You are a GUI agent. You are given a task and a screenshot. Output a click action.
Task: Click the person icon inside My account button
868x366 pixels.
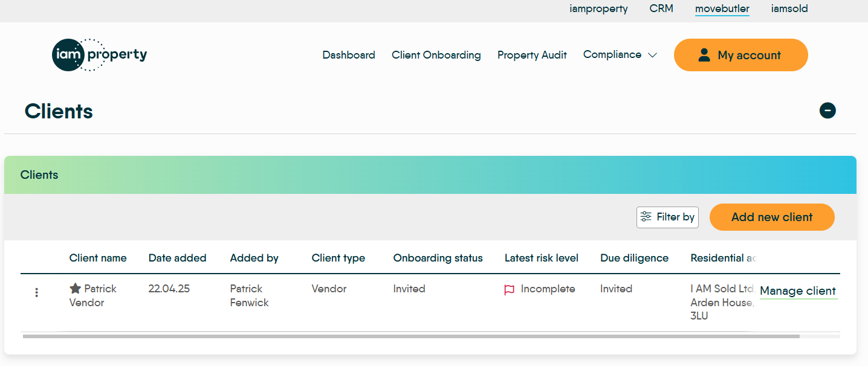point(704,54)
